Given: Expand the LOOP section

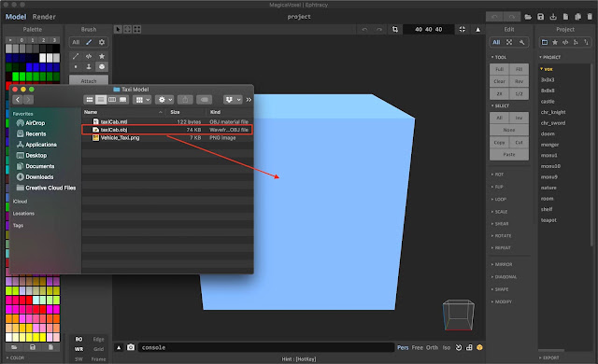Looking at the screenshot, I should (x=499, y=199).
